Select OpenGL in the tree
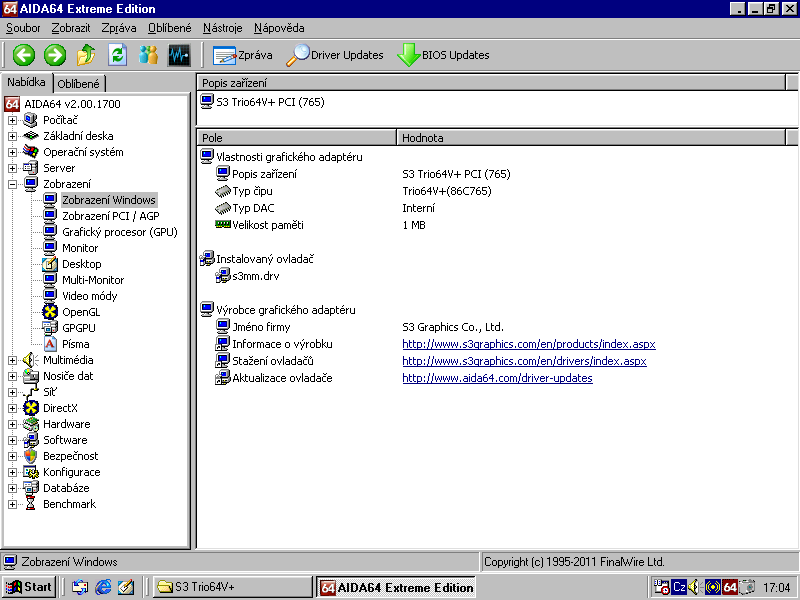Image resolution: width=800 pixels, height=600 pixels. tap(80, 312)
